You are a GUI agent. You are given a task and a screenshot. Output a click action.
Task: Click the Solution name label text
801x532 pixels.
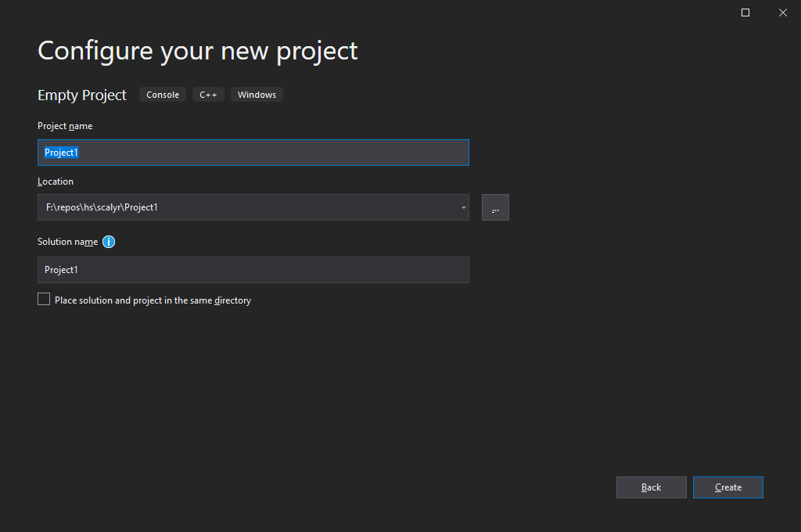[67, 242]
